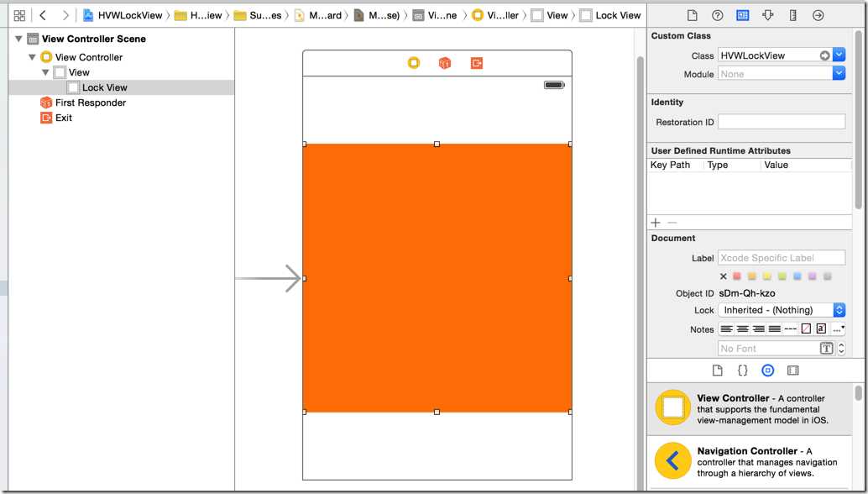Open the notes background 'a' box
Screen dimensions: 868x494
pyautogui.click(x=822, y=329)
